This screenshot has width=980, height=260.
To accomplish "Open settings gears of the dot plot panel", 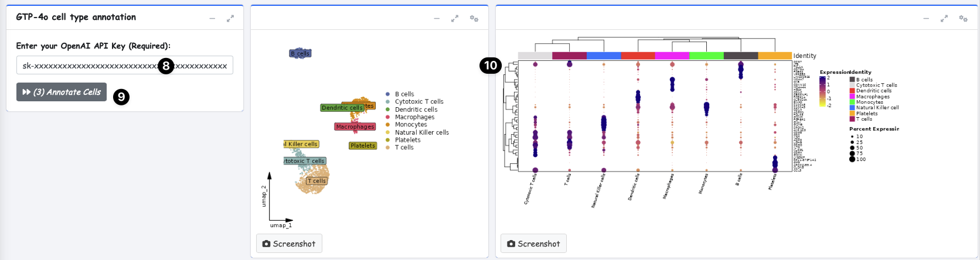I will 963,19.
